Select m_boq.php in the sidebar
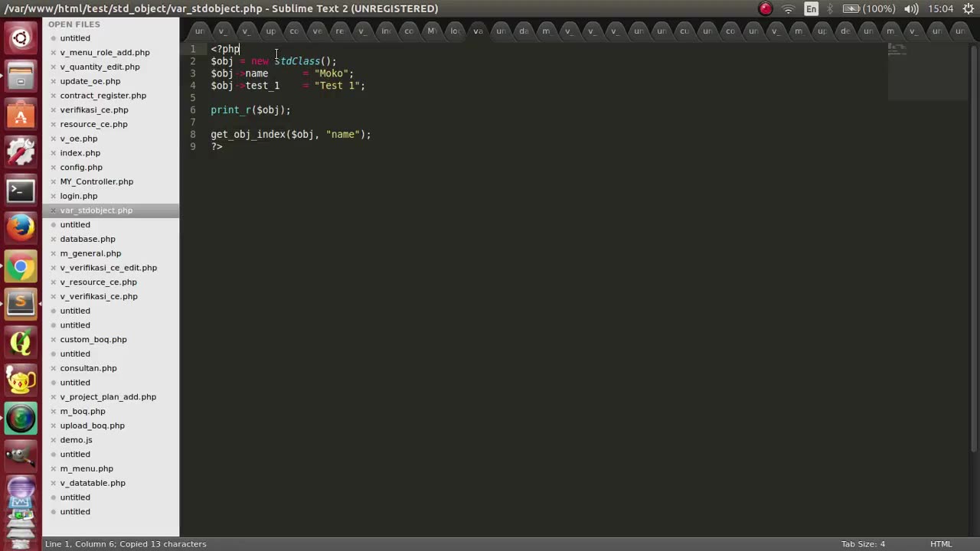Image resolution: width=980 pixels, height=551 pixels. (x=83, y=412)
